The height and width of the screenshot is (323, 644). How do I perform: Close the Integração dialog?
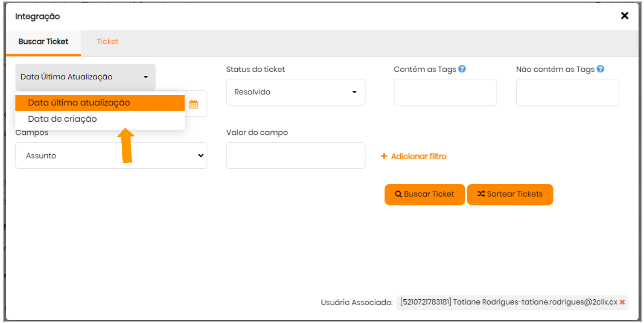[625, 16]
